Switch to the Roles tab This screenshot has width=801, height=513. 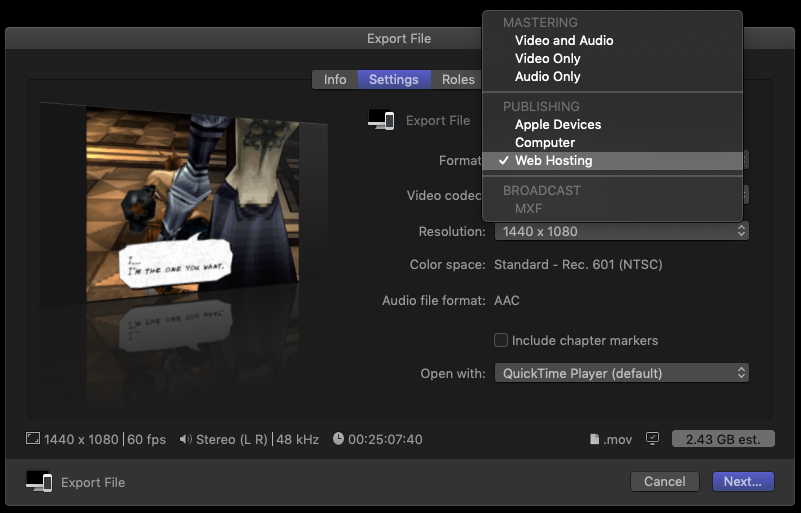pos(458,80)
